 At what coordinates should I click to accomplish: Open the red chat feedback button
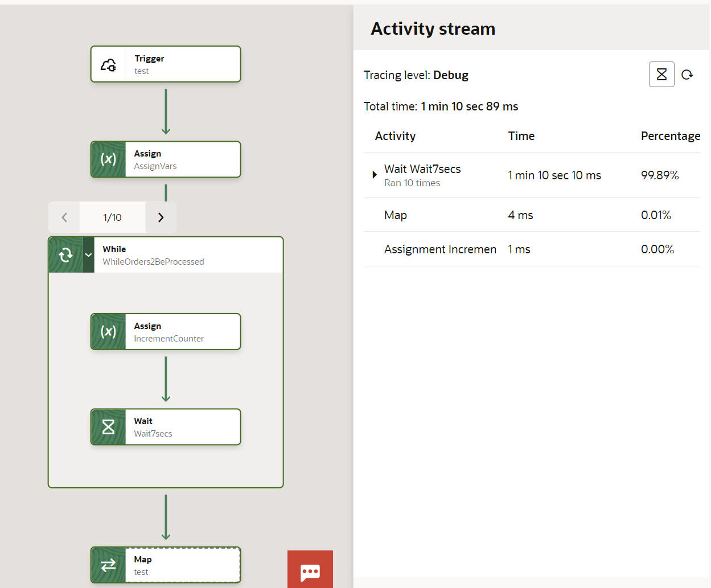310,571
